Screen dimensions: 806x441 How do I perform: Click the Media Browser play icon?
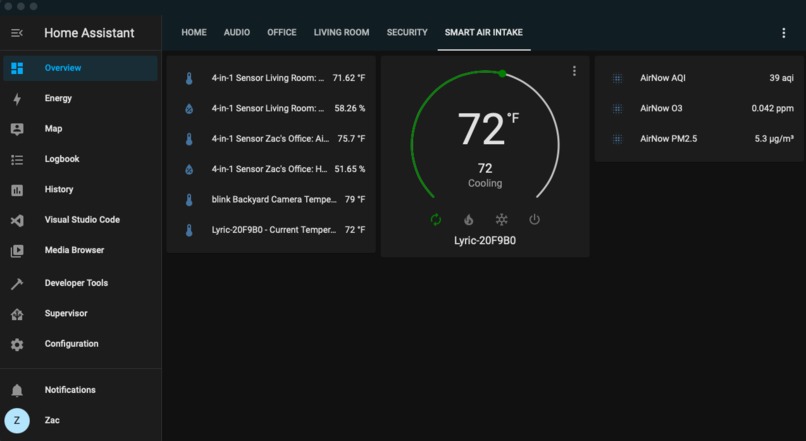pos(17,250)
